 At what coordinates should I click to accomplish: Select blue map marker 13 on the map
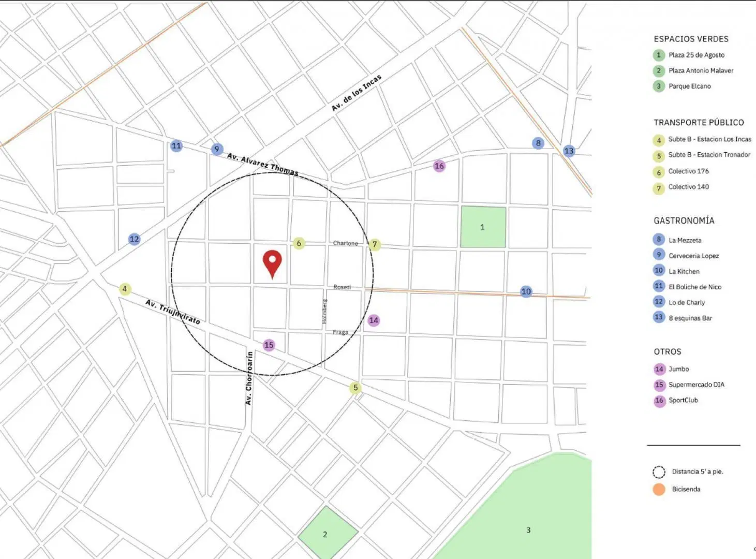[x=569, y=151]
